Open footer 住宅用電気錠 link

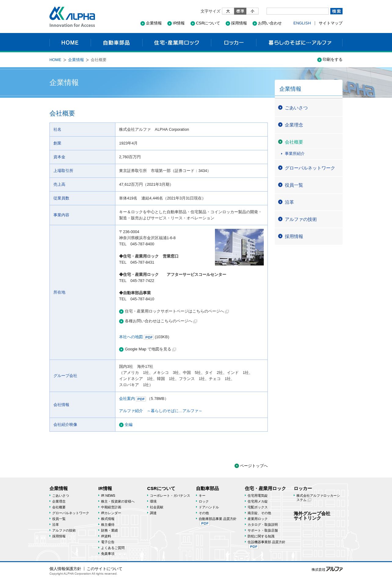[258, 496]
